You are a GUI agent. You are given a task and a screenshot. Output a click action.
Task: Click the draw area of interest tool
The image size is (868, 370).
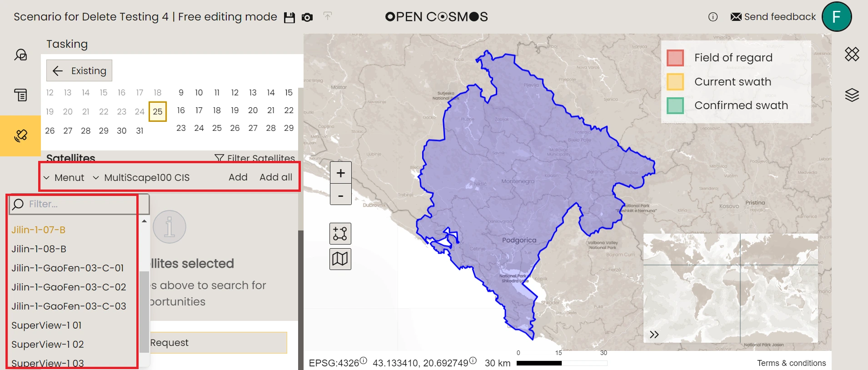click(340, 234)
